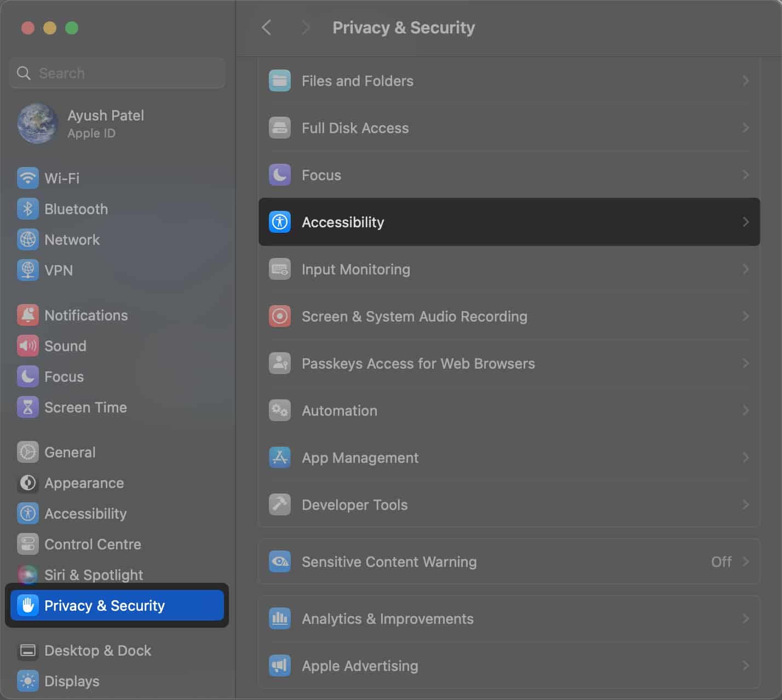
Task: Expand App Management chevron
Action: click(745, 457)
